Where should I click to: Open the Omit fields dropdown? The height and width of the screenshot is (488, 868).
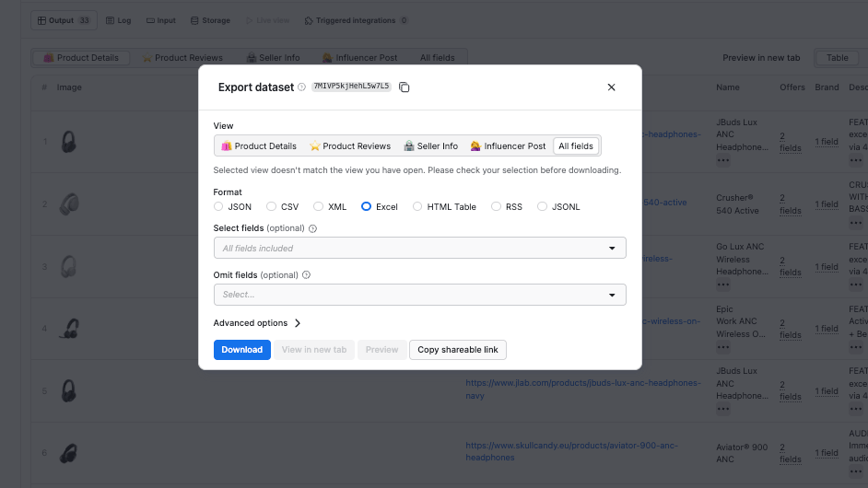(x=419, y=295)
